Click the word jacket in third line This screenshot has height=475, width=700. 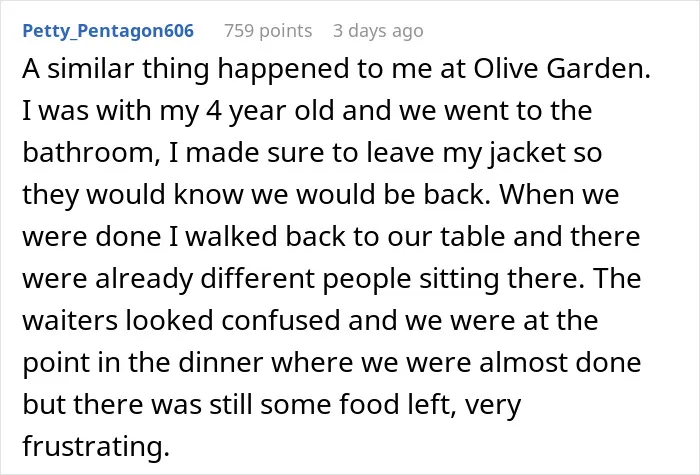point(528,153)
